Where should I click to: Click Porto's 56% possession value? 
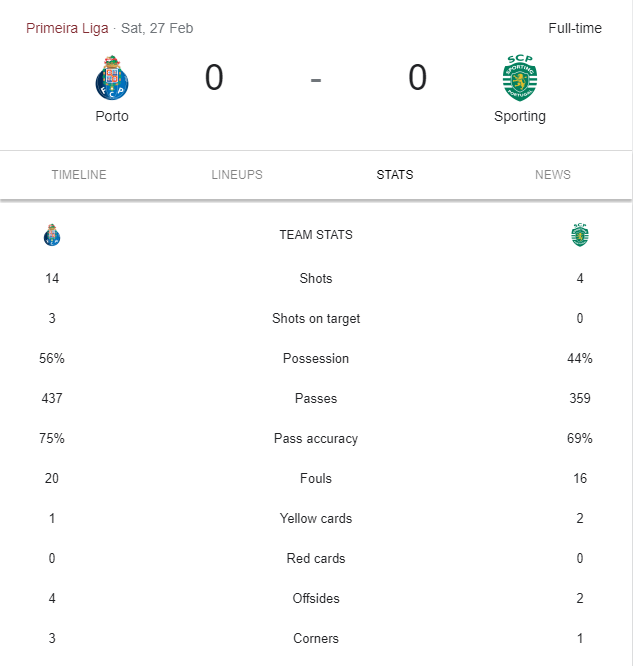click(x=53, y=359)
